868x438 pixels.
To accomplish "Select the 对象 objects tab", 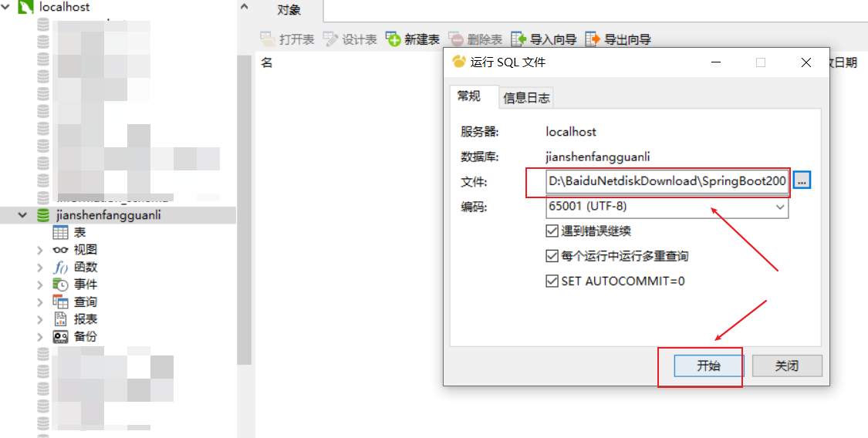I will (289, 11).
